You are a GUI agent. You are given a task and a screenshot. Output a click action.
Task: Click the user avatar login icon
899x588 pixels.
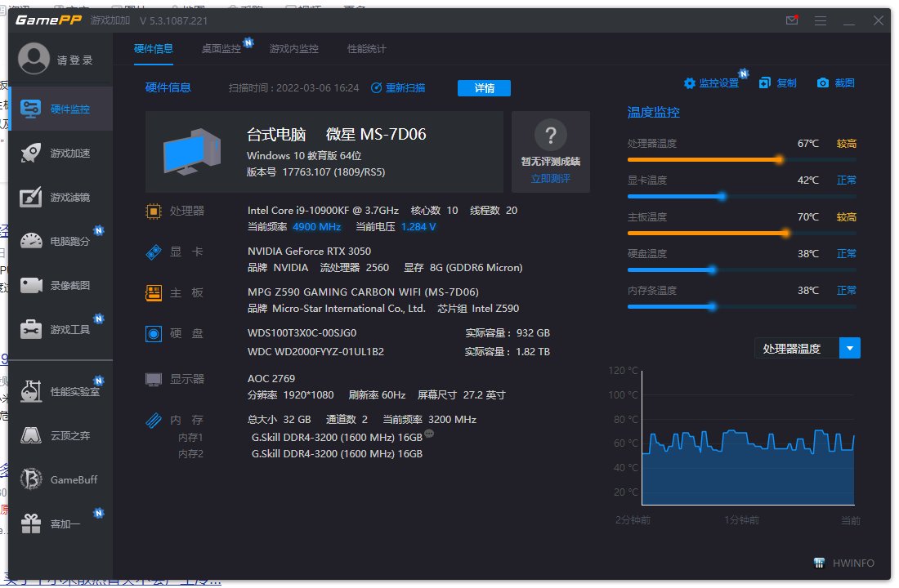click(34, 59)
